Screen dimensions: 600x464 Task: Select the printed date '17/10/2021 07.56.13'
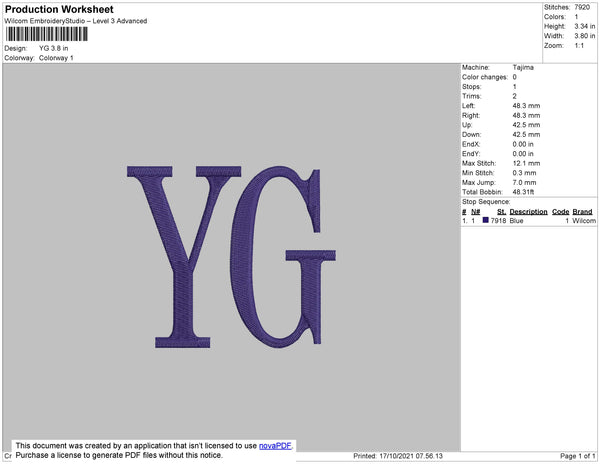411,456
